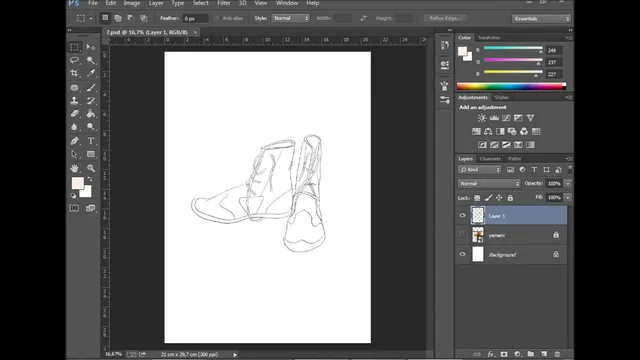Toggle lock image pixels

pos(488,198)
